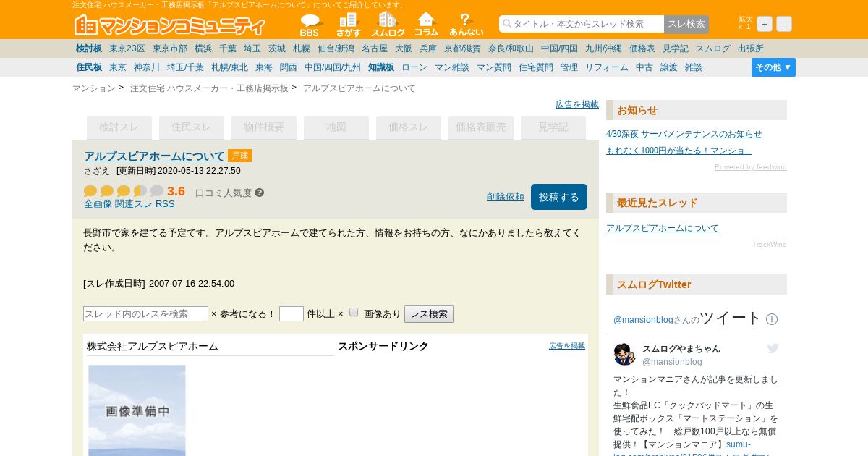Open the 関連スレ link
This screenshot has width=868, height=456.
pos(134,204)
